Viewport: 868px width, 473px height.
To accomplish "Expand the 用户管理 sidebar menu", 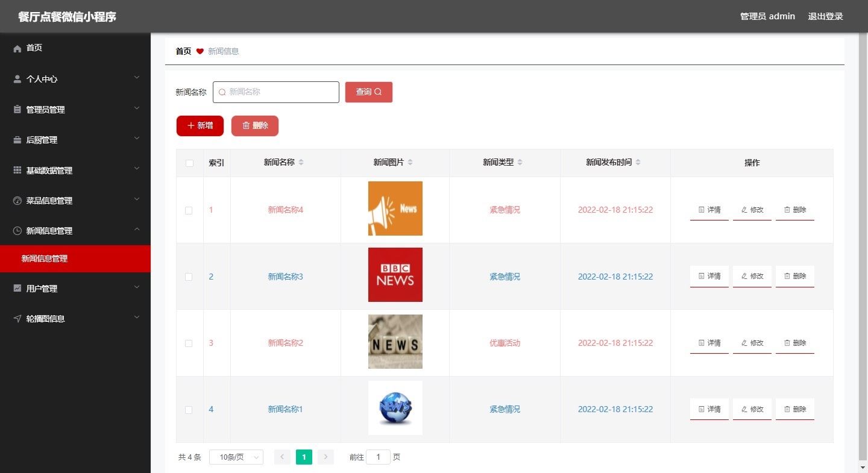I will 75,289.
